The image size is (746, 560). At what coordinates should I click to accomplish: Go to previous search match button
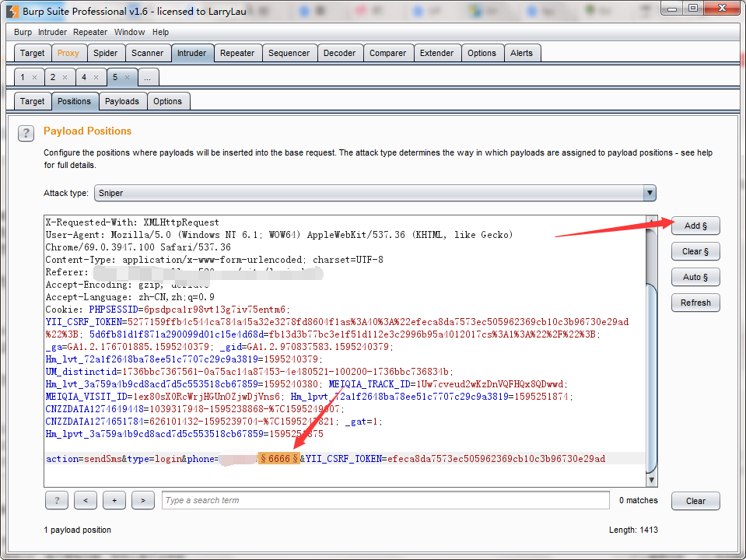click(86, 500)
